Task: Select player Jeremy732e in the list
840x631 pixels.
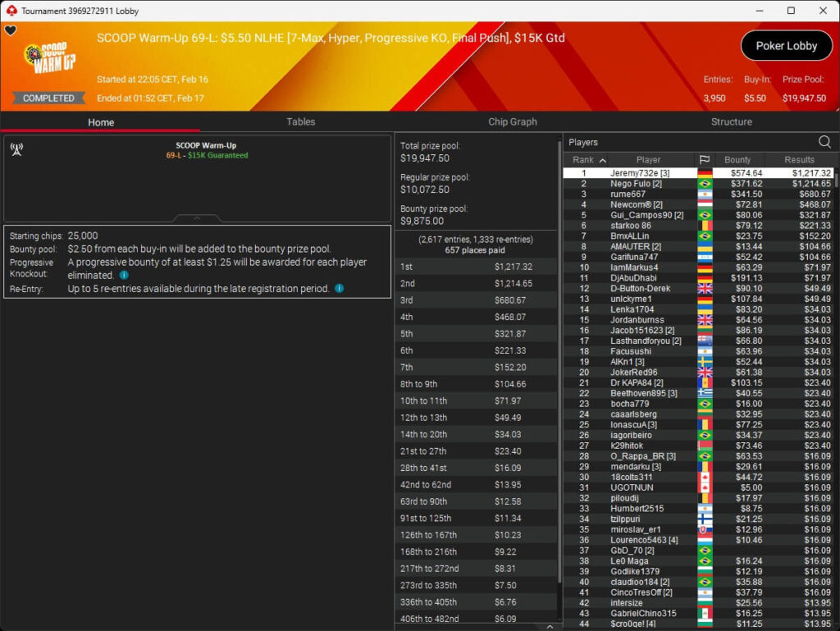Action: click(640, 173)
